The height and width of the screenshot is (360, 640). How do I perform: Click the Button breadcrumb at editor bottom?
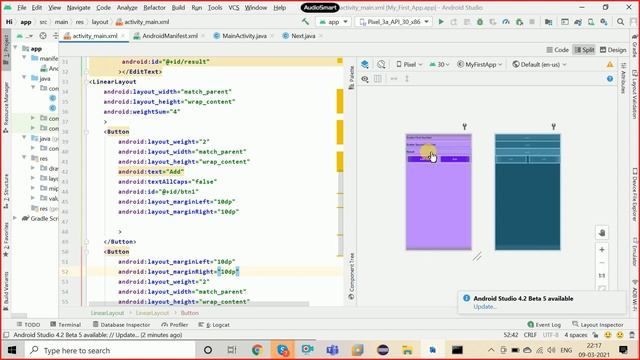(x=189, y=313)
